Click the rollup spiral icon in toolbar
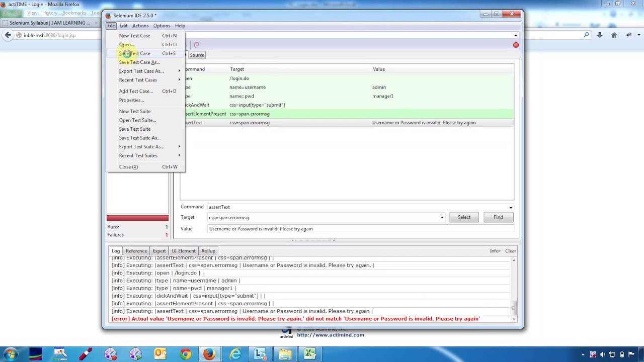 pos(197,45)
